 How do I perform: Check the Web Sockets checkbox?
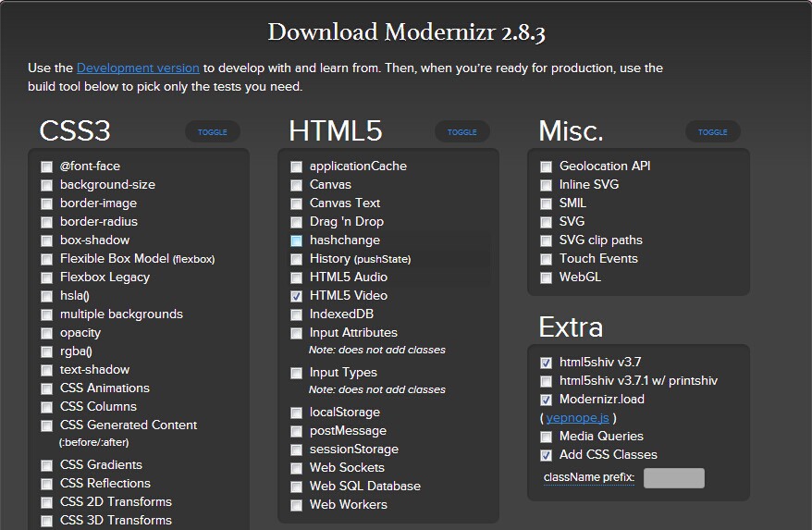click(x=296, y=468)
